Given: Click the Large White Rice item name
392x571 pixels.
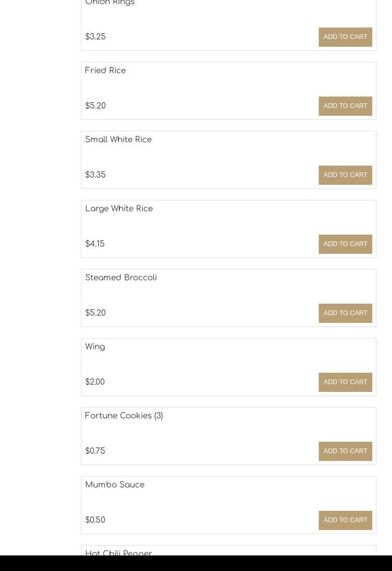Looking at the screenshot, I should point(119,209).
